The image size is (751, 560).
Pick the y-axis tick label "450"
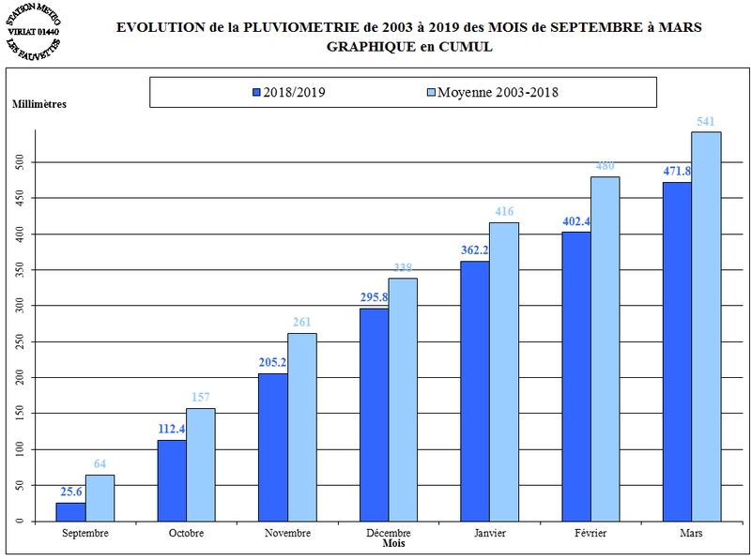[x=19, y=198]
